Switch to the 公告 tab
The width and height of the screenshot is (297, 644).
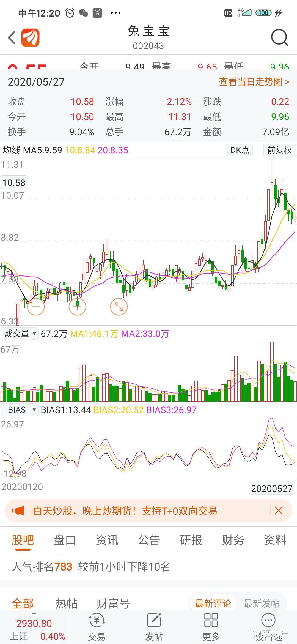point(149,540)
